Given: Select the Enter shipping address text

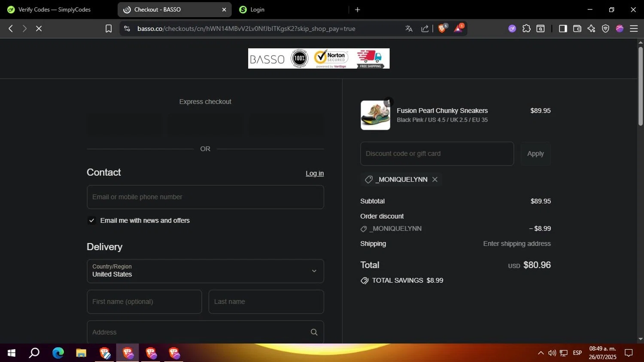Looking at the screenshot, I should tap(517, 244).
